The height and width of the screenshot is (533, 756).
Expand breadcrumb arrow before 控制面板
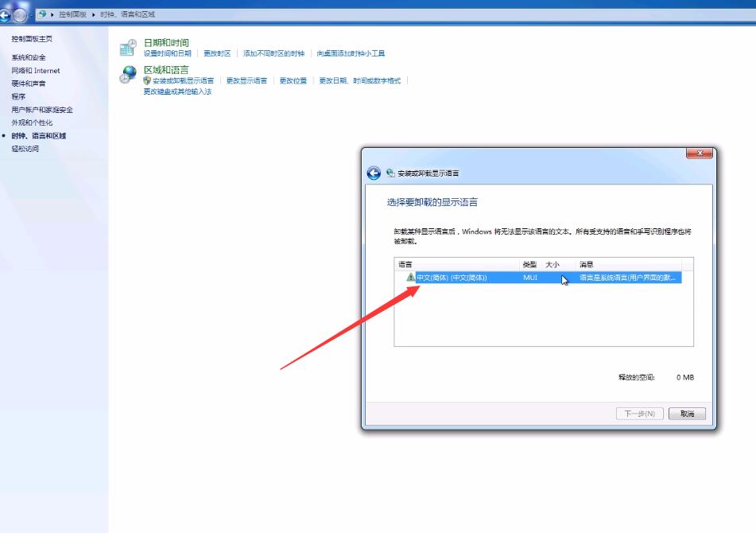(52, 14)
